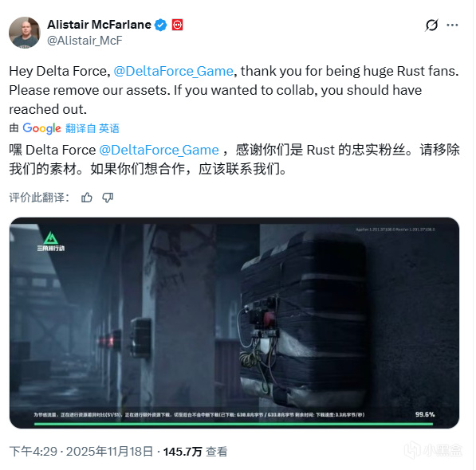Click the post timestamp 下午4:29 · 2025年11月18日
476x470 pixels.
81,452
